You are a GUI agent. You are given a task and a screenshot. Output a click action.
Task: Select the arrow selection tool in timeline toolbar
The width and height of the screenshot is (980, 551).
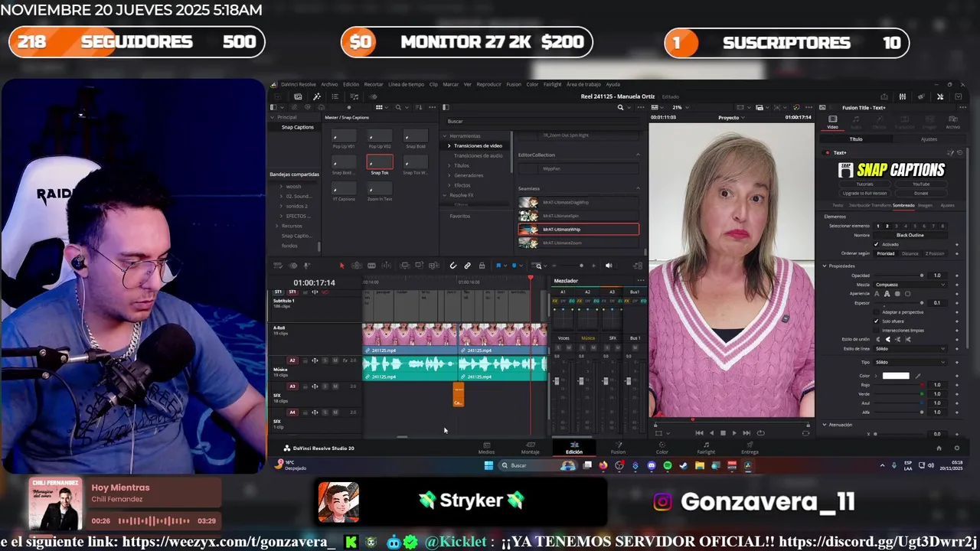pos(341,266)
